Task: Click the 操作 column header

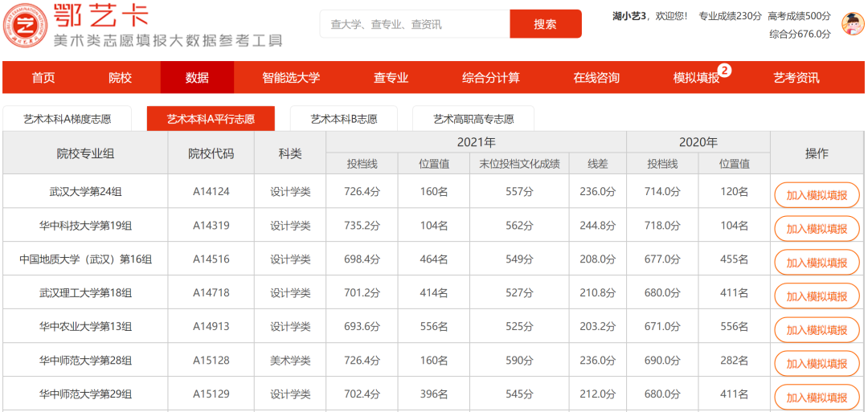Action: 817,153
